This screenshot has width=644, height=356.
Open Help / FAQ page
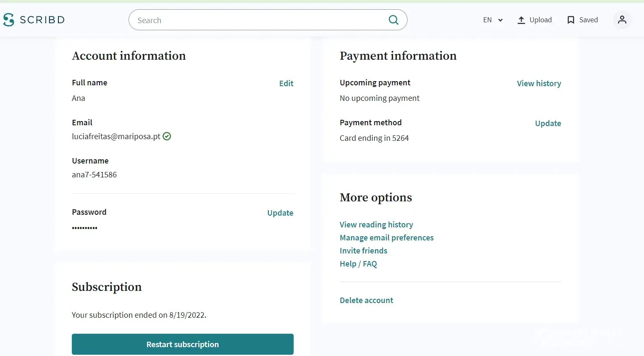tap(358, 264)
